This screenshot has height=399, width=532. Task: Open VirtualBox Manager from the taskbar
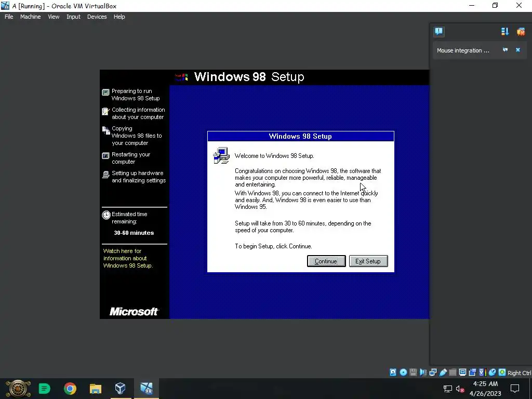(x=120, y=389)
